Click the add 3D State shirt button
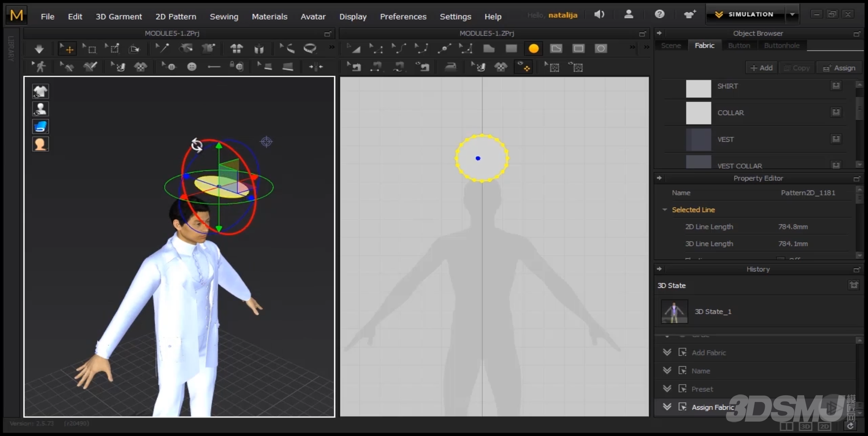Screen dimensions: 868x436 (854, 285)
